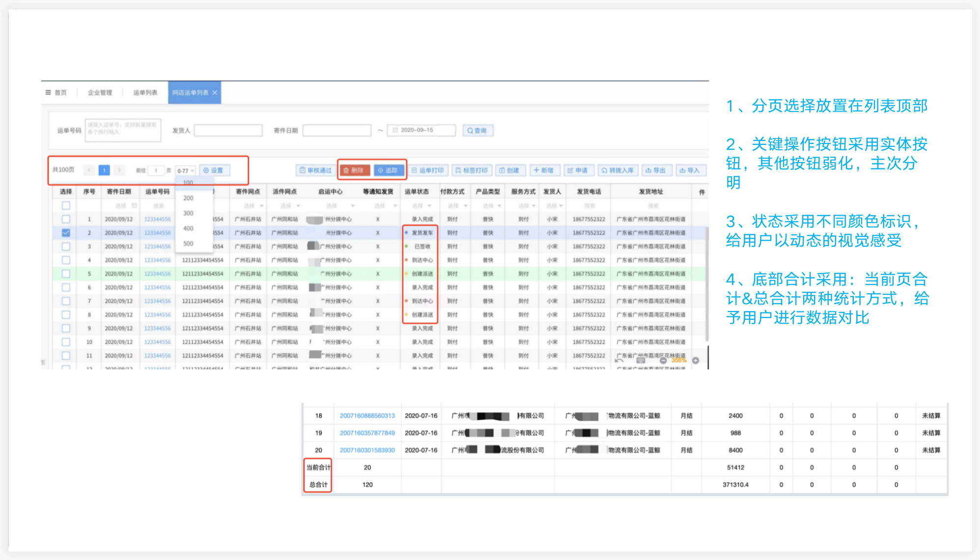Tick the checkbox for row 10

(x=66, y=342)
